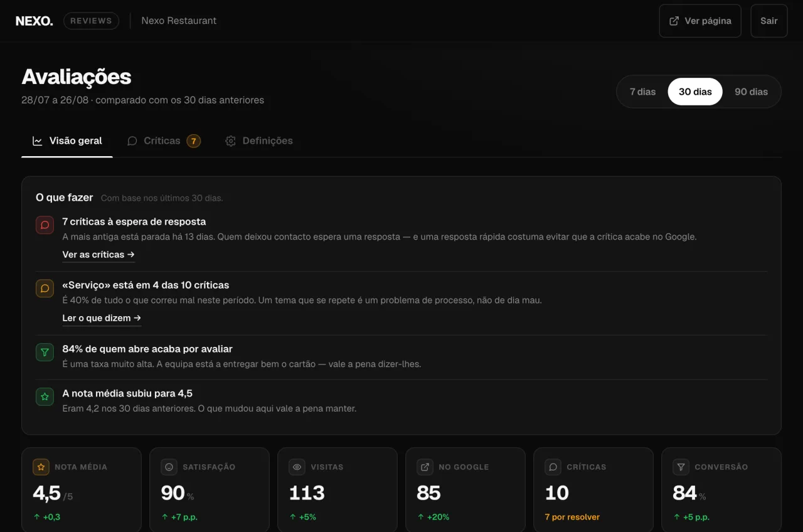Click the date range 28/07 a 26/08 text
The image size is (803, 532).
55,100
